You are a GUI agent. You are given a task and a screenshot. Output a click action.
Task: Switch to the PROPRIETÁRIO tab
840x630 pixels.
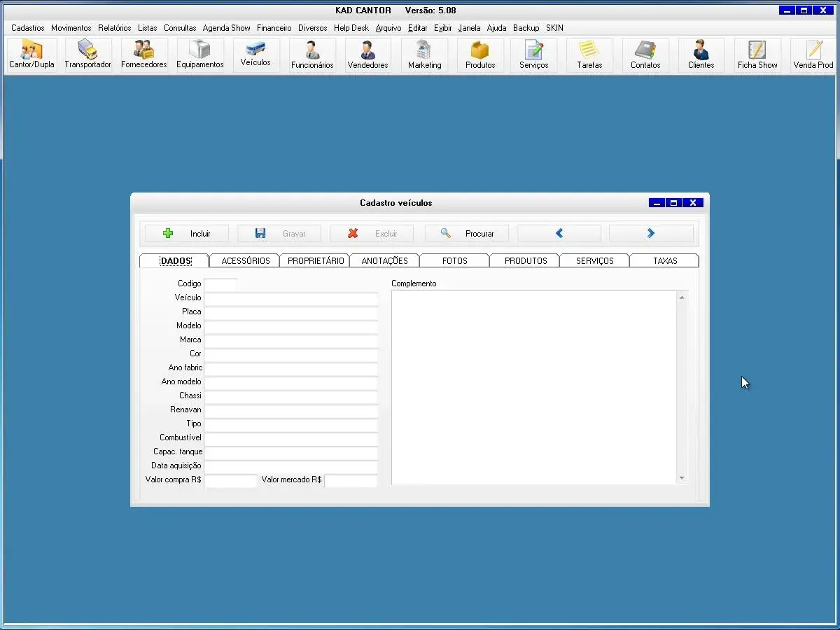point(316,261)
